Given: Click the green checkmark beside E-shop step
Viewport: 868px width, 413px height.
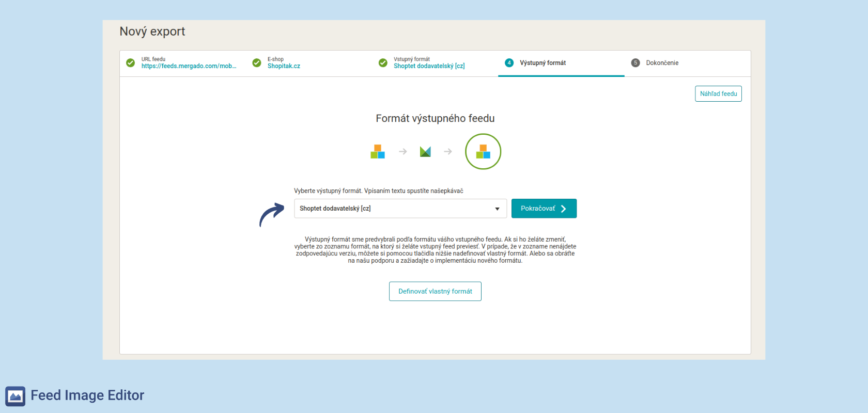Looking at the screenshot, I should [x=257, y=63].
